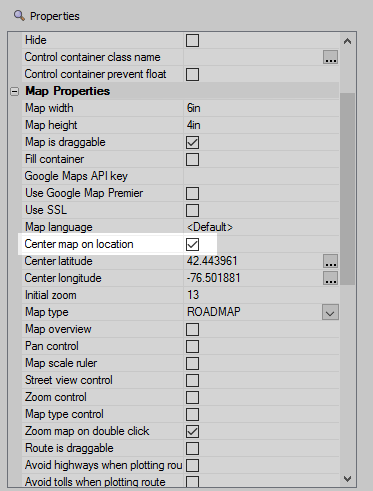Select the ROADMAP map type value

214,312
